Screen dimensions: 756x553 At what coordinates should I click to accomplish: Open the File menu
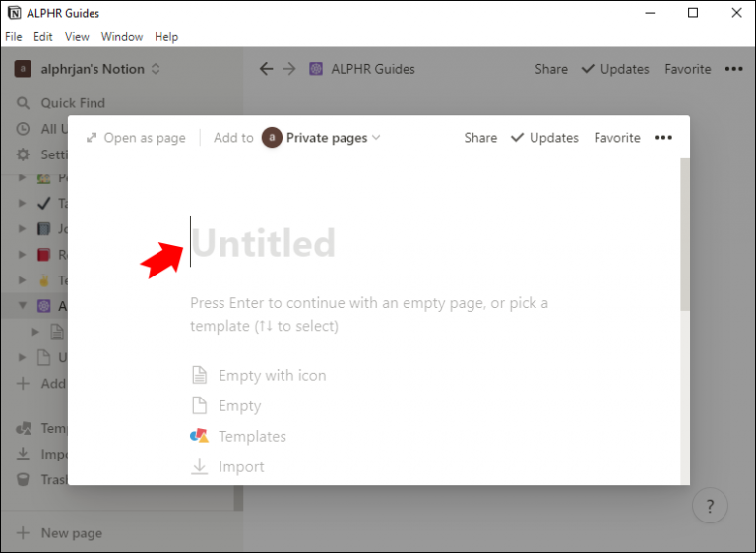click(14, 37)
